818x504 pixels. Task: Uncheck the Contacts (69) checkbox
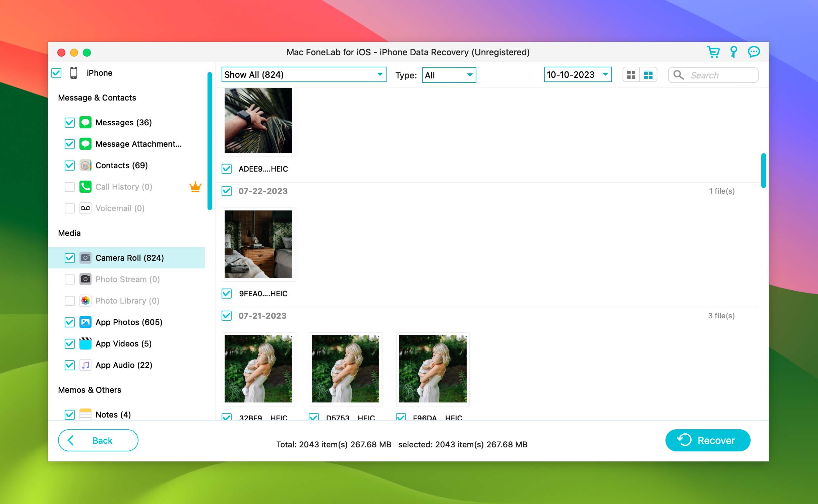[x=69, y=165]
